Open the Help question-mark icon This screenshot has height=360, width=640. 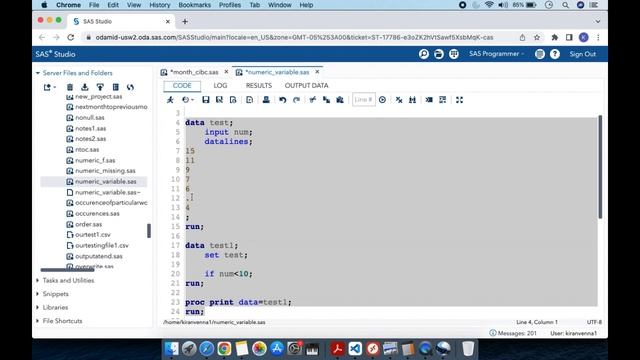click(x=555, y=54)
